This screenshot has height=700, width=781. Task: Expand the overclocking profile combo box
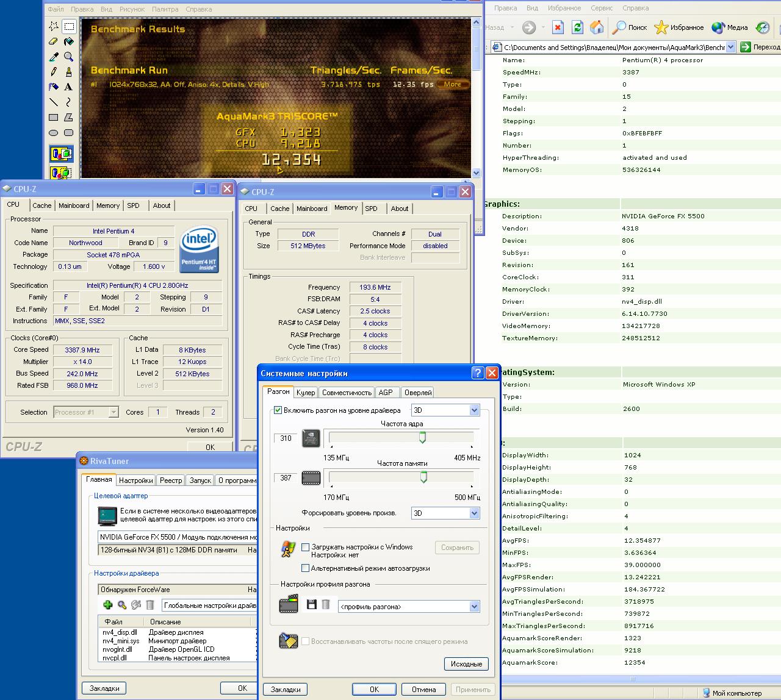pos(474,607)
